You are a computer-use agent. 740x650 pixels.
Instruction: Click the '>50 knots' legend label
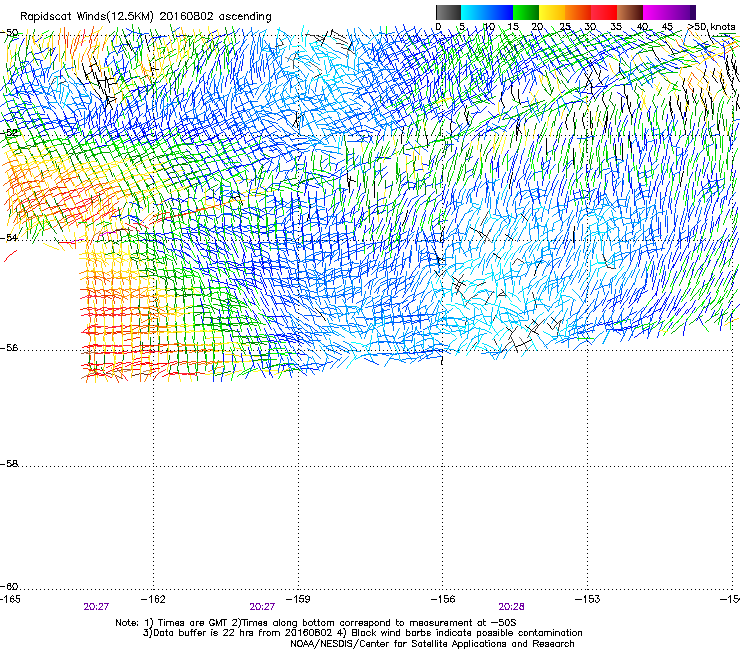[711, 27]
